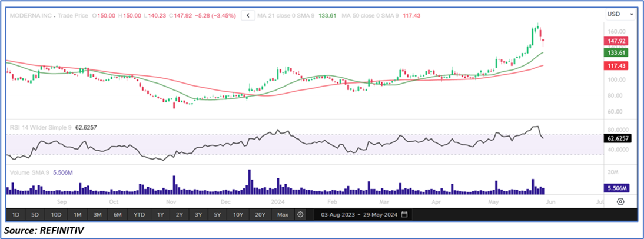The image size is (644, 239).
Task: Select the 20Y time range
Action: (260, 214)
